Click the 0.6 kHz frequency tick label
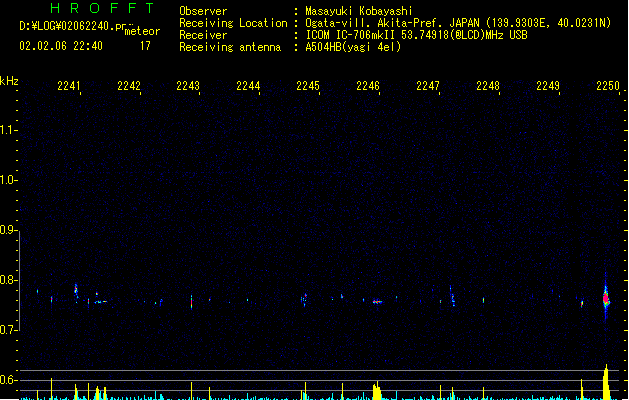The width and height of the screenshot is (629, 400). pos(8,380)
